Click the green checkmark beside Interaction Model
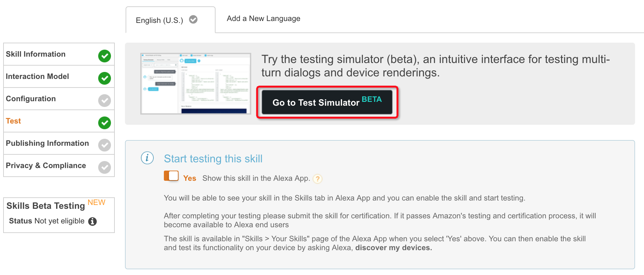 [104, 78]
